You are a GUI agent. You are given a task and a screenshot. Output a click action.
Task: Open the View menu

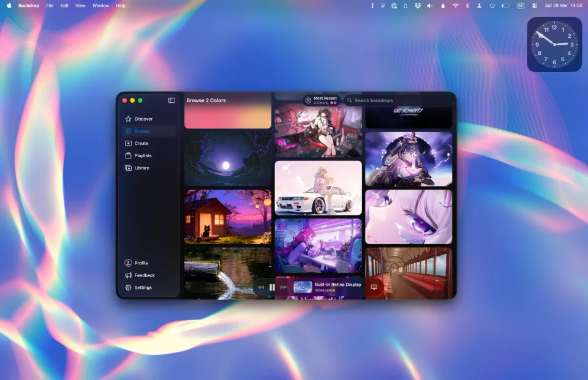[80, 6]
